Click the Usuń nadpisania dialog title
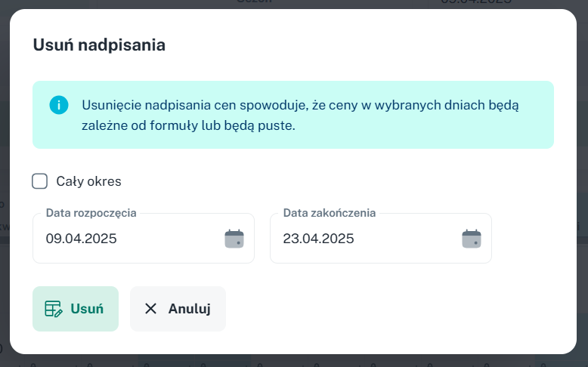This screenshot has height=367, width=588. point(99,45)
